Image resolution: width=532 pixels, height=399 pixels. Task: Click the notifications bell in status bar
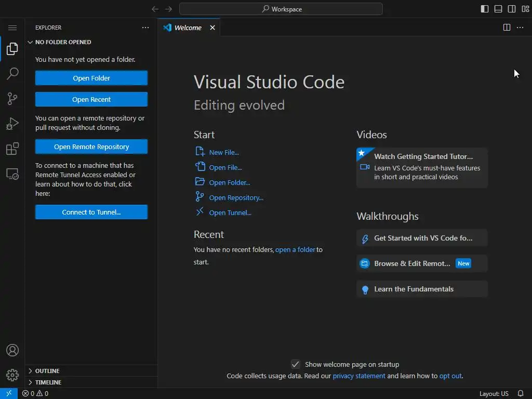click(521, 393)
